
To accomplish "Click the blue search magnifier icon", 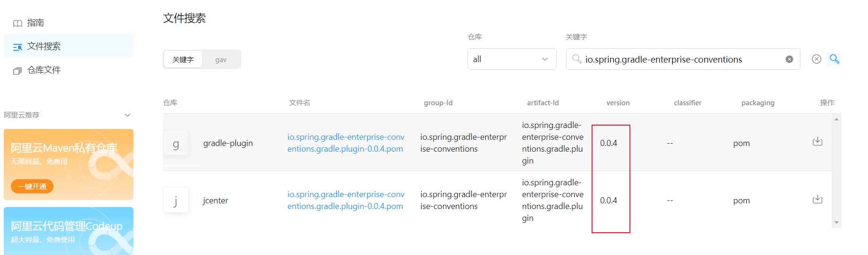I will [x=834, y=59].
